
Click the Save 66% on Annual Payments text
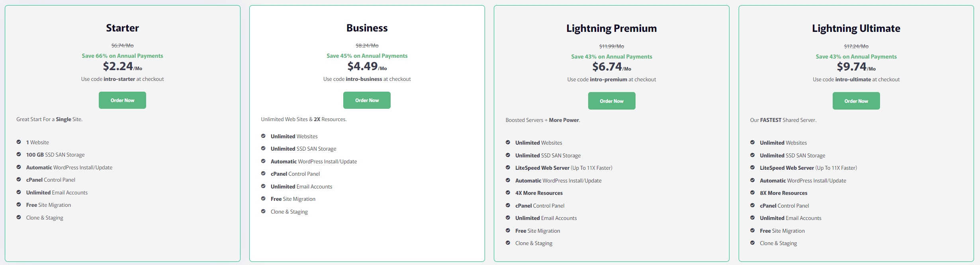pyautogui.click(x=122, y=56)
